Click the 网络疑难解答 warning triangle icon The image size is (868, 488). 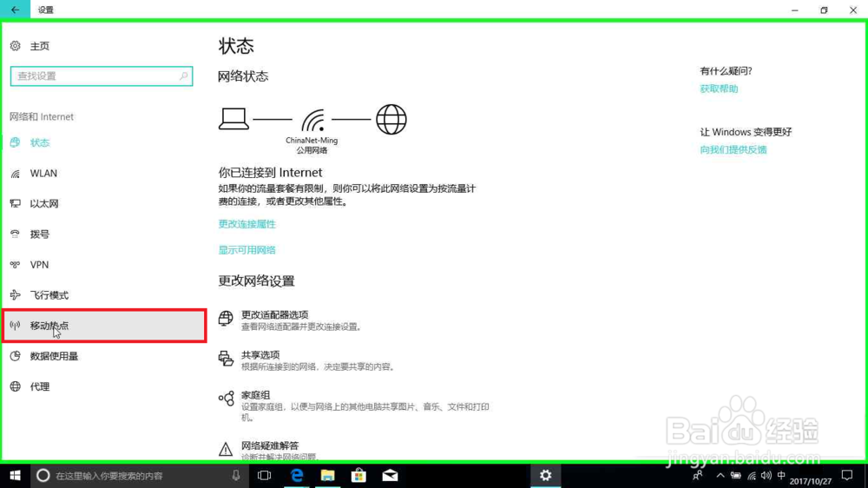point(226,449)
